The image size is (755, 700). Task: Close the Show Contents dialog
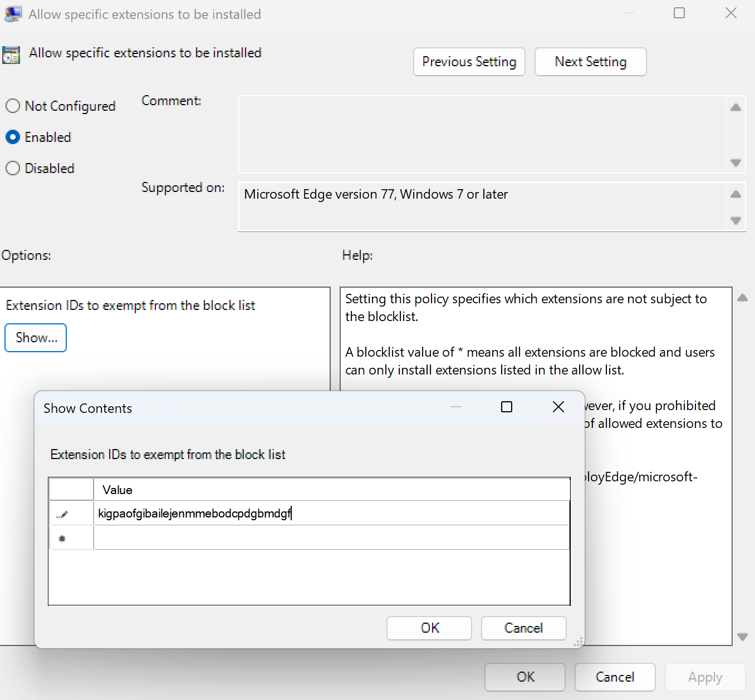(558, 407)
